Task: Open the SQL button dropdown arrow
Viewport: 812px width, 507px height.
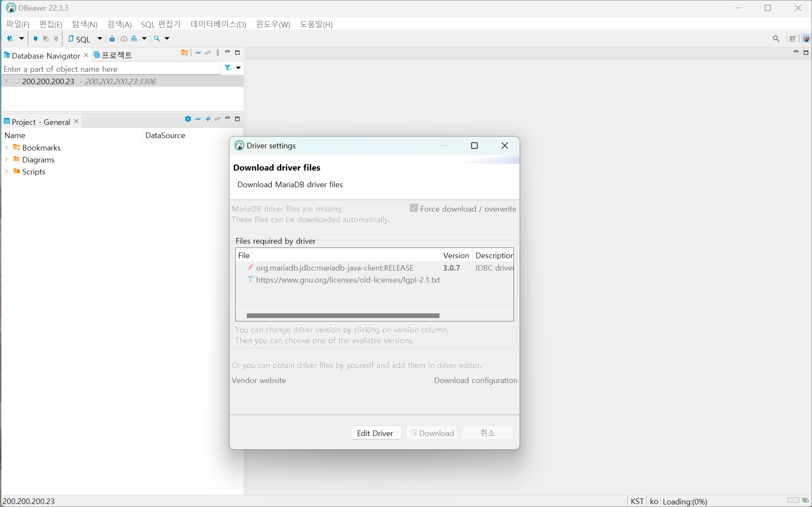Action: [100, 38]
